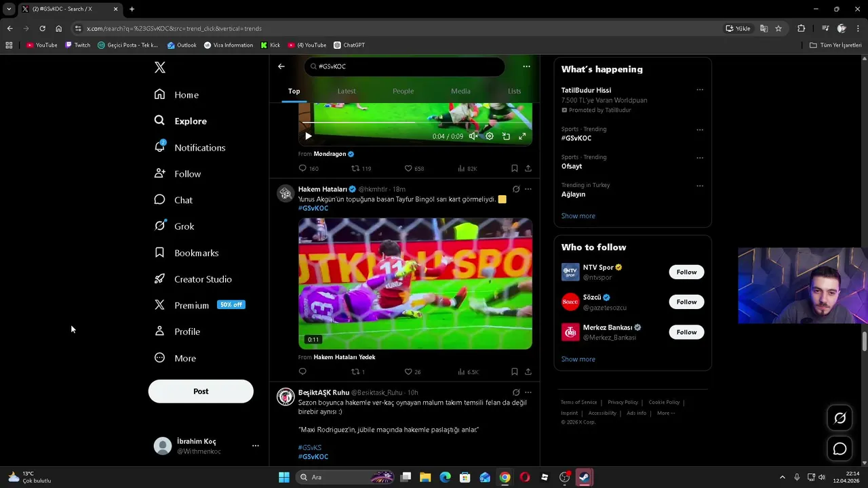Expand video to fullscreen
This screenshot has width=868, height=488.
click(x=522, y=136)
